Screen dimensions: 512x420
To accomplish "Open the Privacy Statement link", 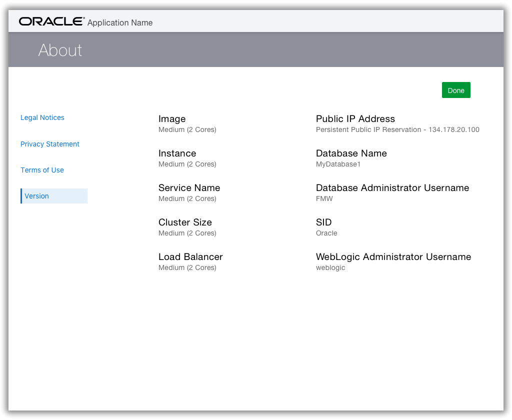I will coord(50,144).
